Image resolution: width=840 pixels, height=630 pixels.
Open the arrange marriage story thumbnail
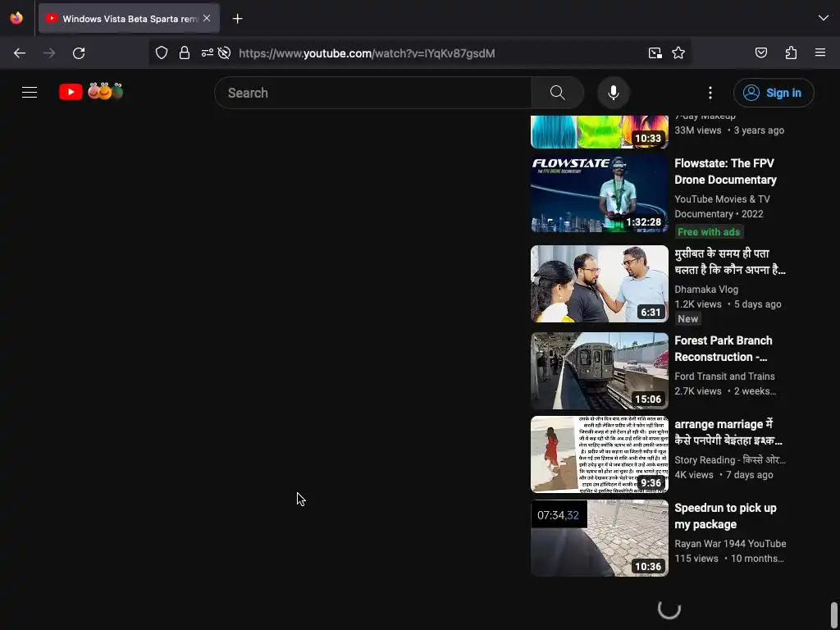600,454
